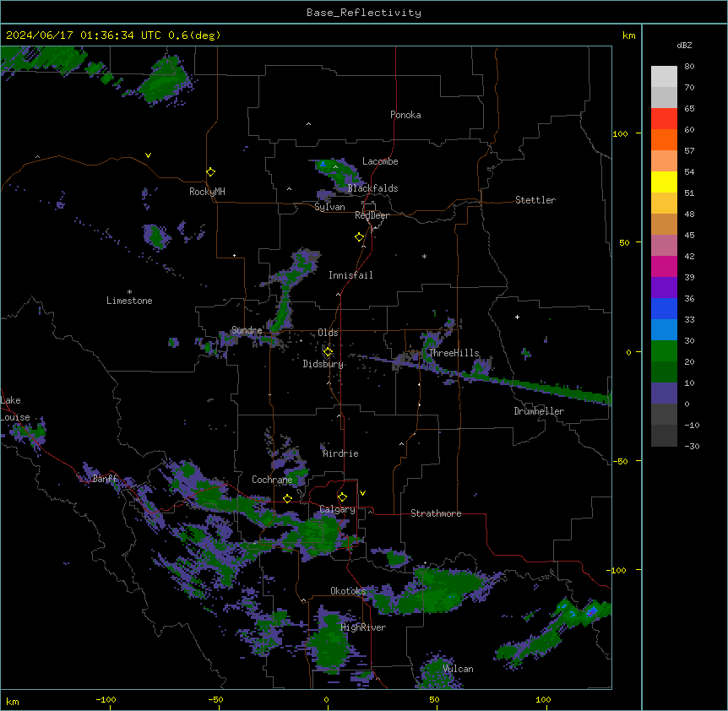Click the Sundre label

pos(247,330)
